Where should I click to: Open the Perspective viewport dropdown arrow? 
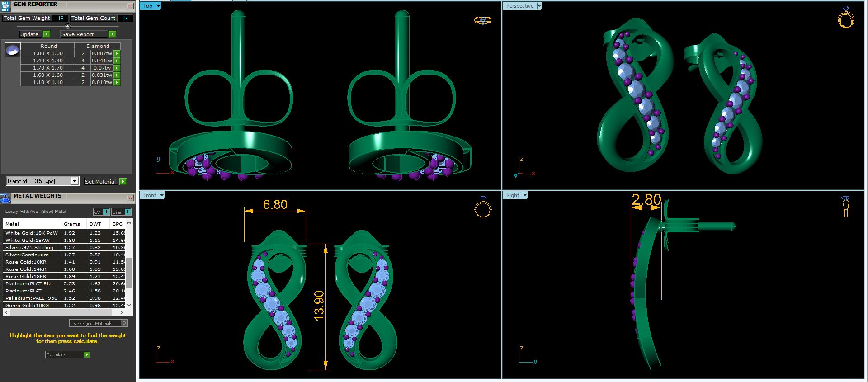click(539, 6)
